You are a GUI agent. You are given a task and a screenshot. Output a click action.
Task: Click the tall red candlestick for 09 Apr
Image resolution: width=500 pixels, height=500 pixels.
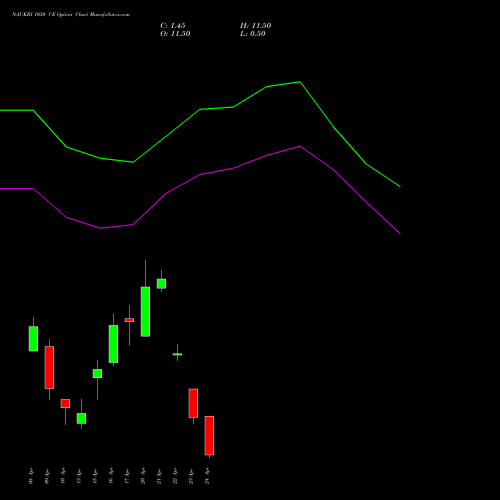click(x=49, y=367)
